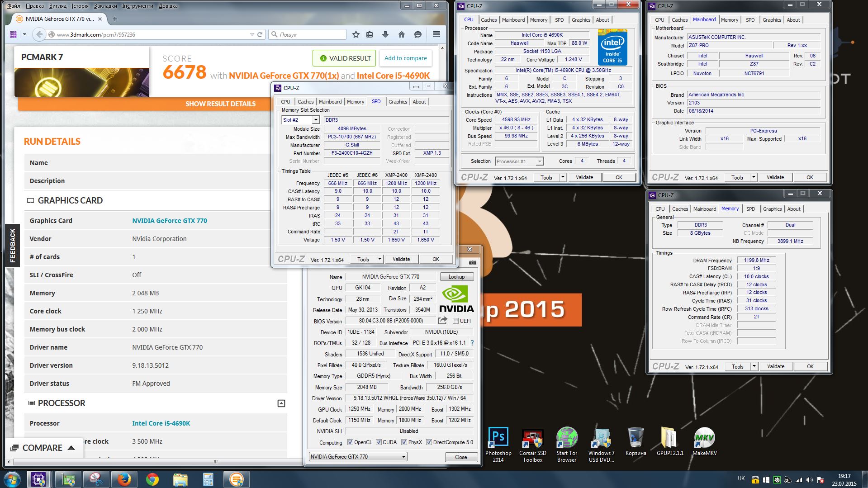
Task: Open a new Firefox tab with plus
Action: [115, 19]
